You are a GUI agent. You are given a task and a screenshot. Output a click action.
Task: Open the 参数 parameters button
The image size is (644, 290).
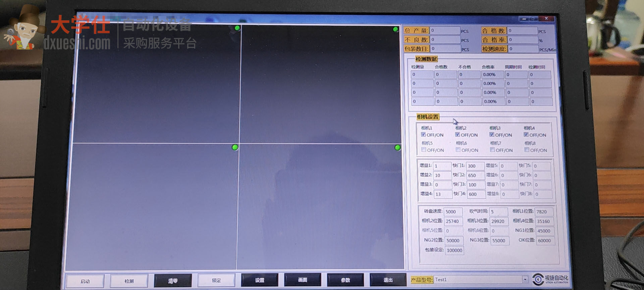tap(345, 280)
